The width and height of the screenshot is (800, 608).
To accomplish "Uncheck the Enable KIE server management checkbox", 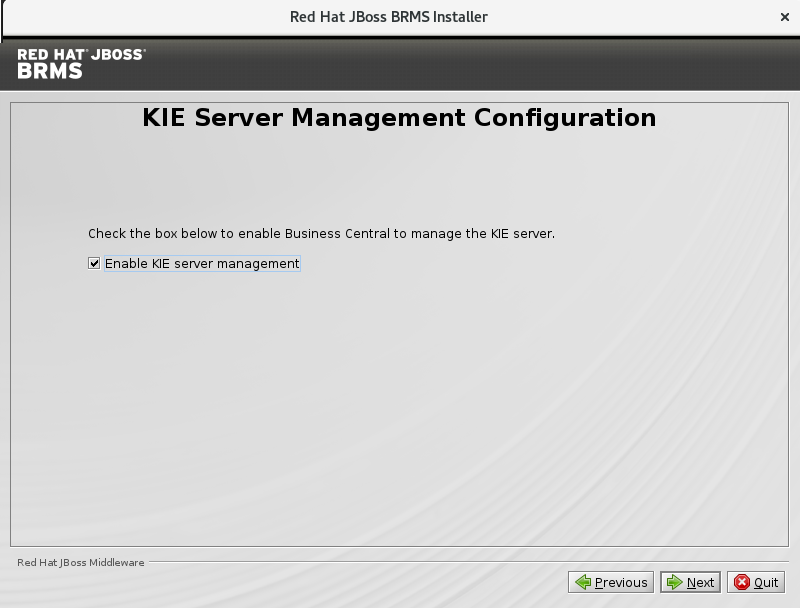I will click(94, 263).
